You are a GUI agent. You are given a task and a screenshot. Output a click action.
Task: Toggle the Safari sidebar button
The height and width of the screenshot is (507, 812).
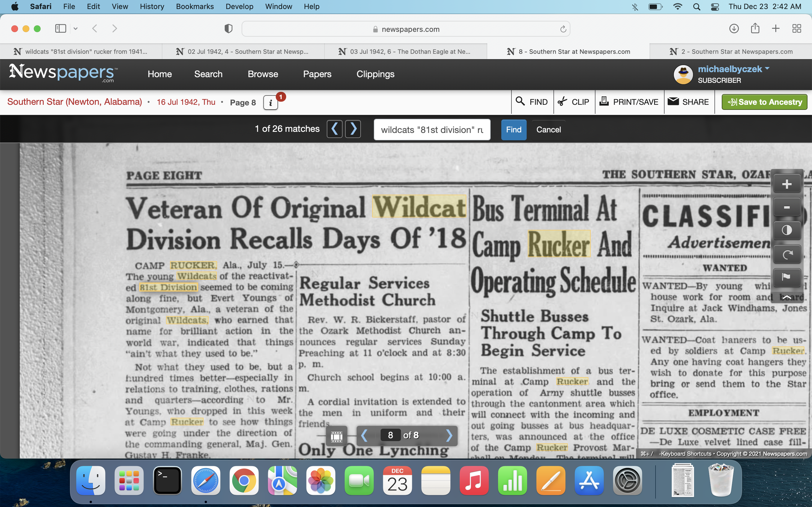tap(60, 28)
